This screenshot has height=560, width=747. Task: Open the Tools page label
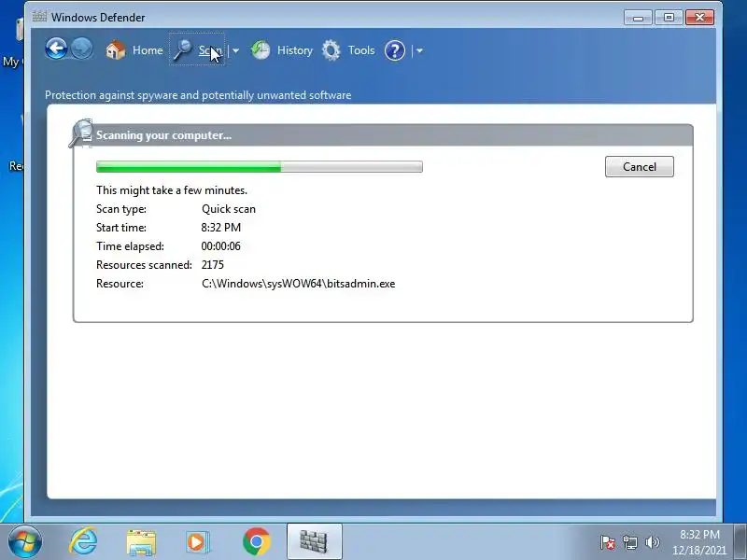tap(361, 50)
